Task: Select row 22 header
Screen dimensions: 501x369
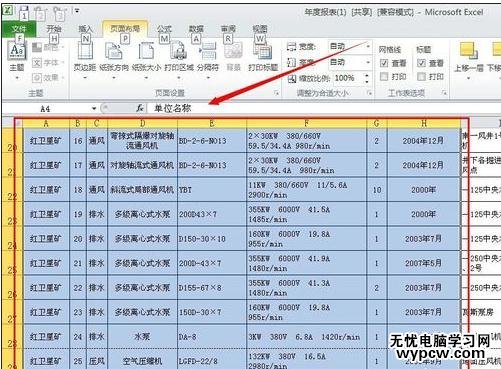Action: click(x=12, y=189)
